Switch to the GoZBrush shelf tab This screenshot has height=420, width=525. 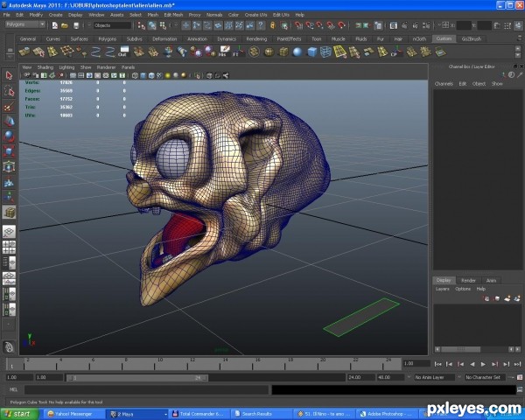coord(471,38)
